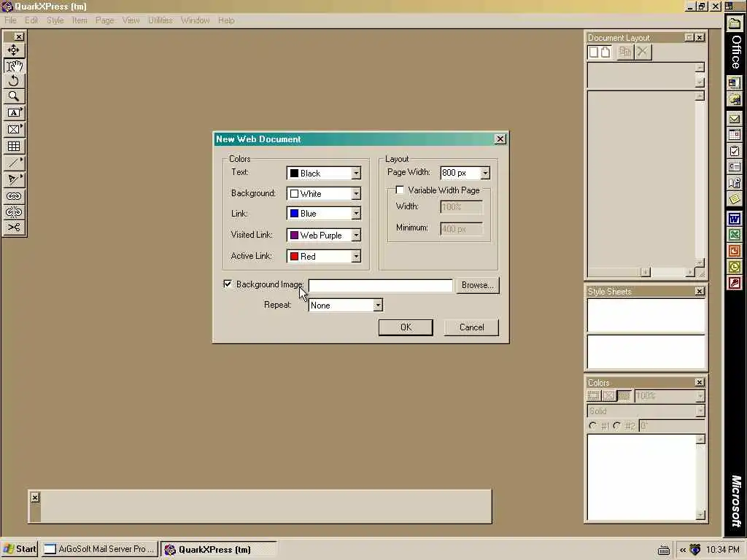Select the Scissors tool
The width and height of the screenshot is (747, 560).
[14, 227]
